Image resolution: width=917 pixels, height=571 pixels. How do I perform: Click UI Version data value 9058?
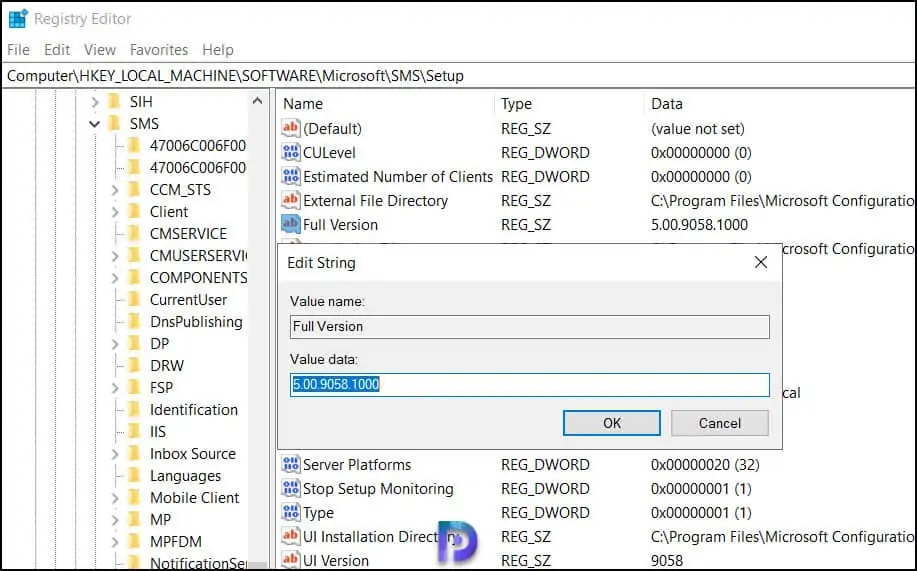667,560
